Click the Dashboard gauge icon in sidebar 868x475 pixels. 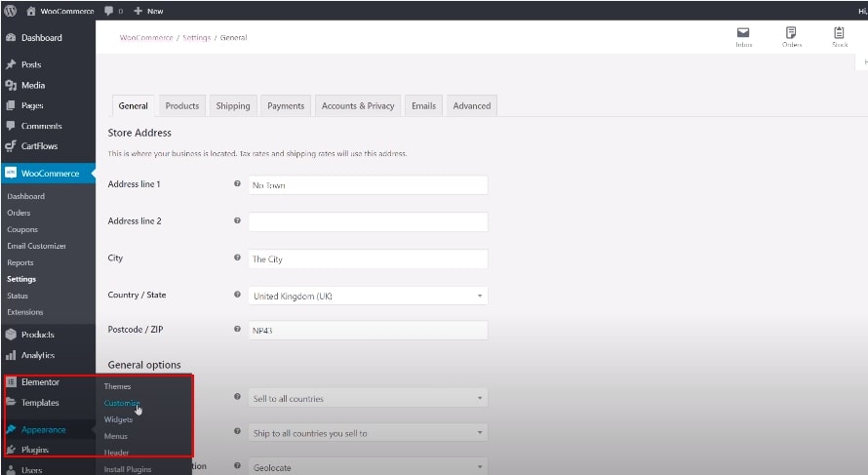[x=11, y=38]
